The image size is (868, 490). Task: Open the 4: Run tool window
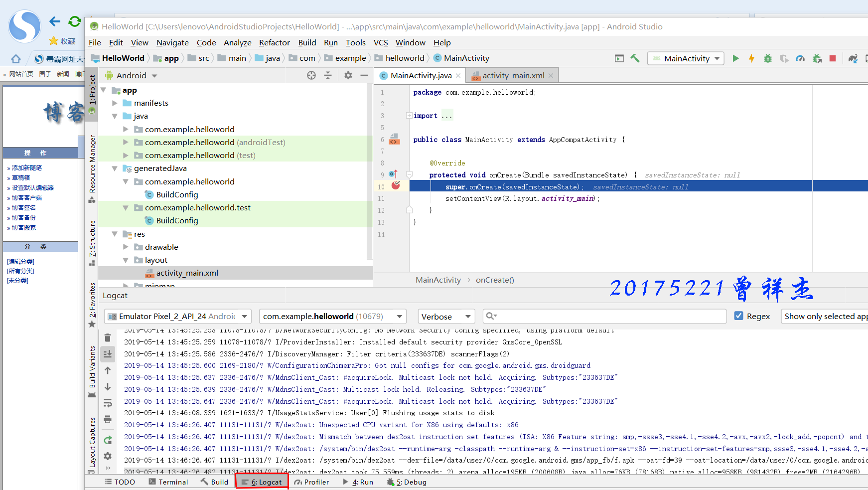[x=358, y=482]
